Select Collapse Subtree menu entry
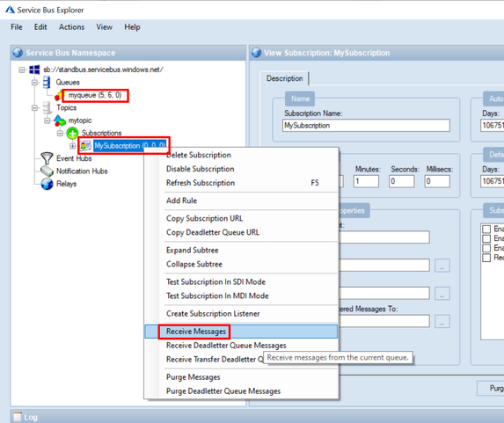Image resolution: width=504 pixels, height=423 pixels. [x=241, y=264]
